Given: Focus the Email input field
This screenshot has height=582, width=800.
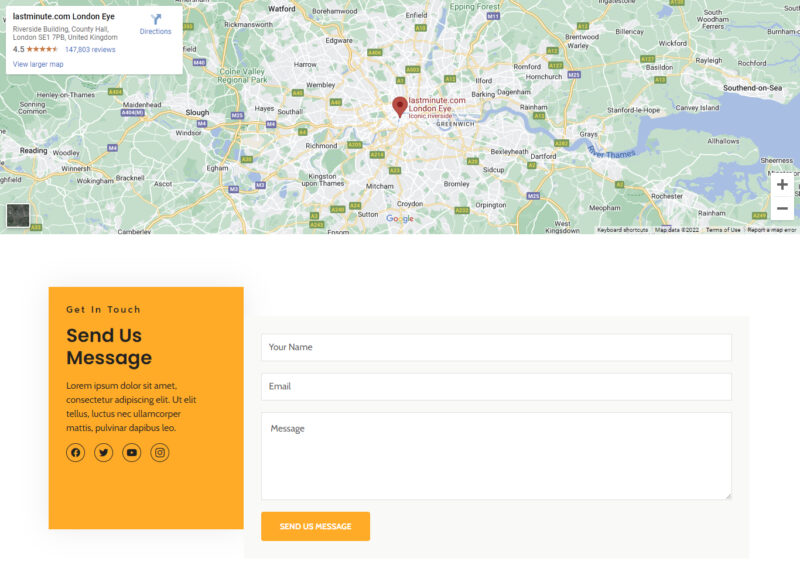Looking at the screenshot, I should (496, 386).
